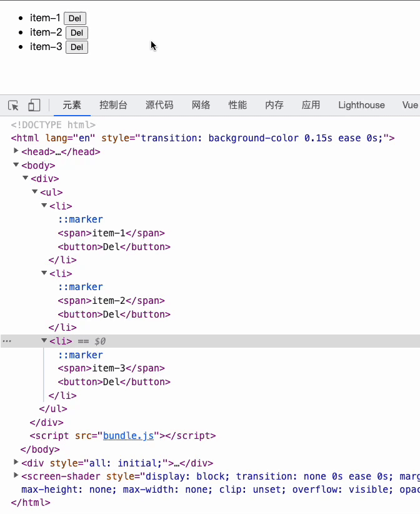This screenshot has height=514, width=420.
Task: Open the three-dot actions on selected li row
Action: tap(7, 341)
